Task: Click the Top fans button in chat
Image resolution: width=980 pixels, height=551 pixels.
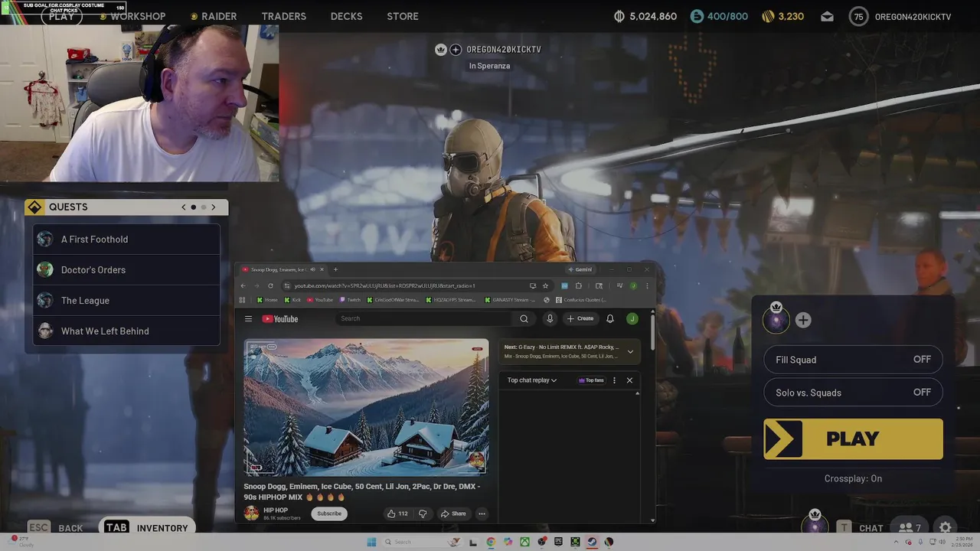Action: (591, 380)
